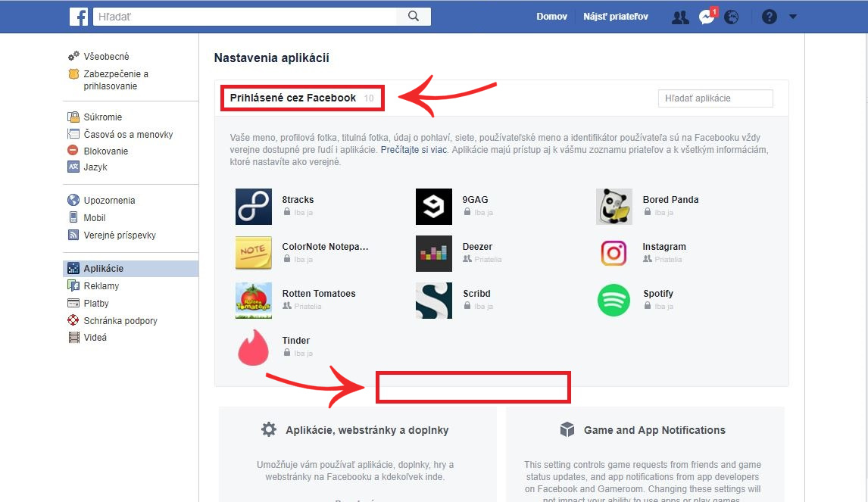868x502 pixels.
Task: Click the Domov link
Action: (551, 17)
